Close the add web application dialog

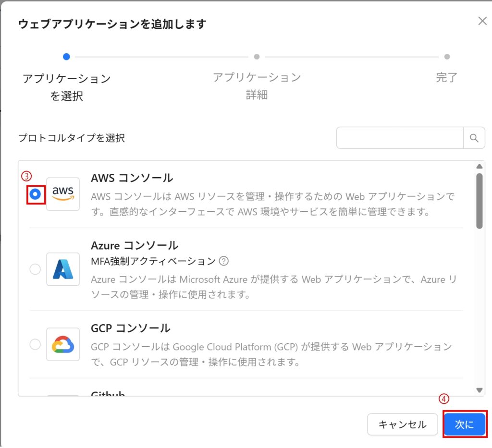click(x=482, y=21)
